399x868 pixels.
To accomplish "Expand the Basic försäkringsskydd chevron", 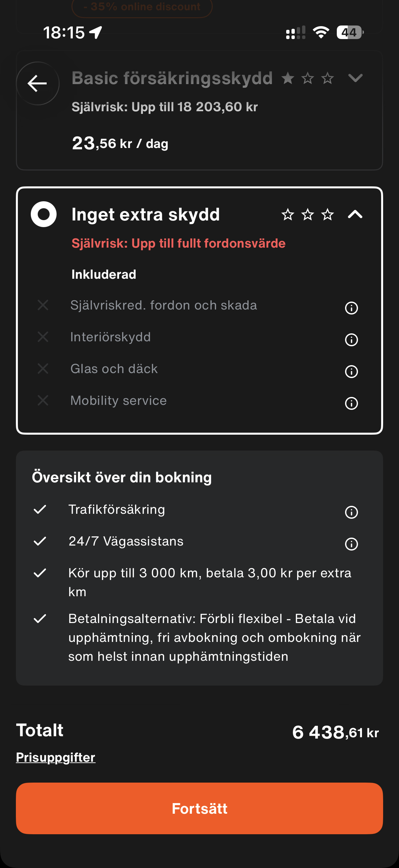I will [x=355, y=78].
